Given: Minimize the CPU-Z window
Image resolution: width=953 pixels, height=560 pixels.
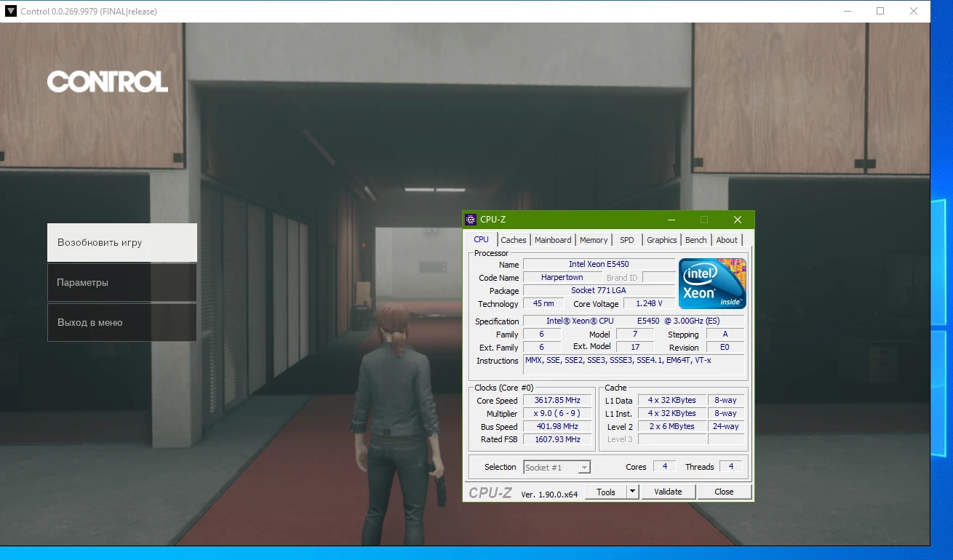Looking at the screenshot, I should point(671,220).
